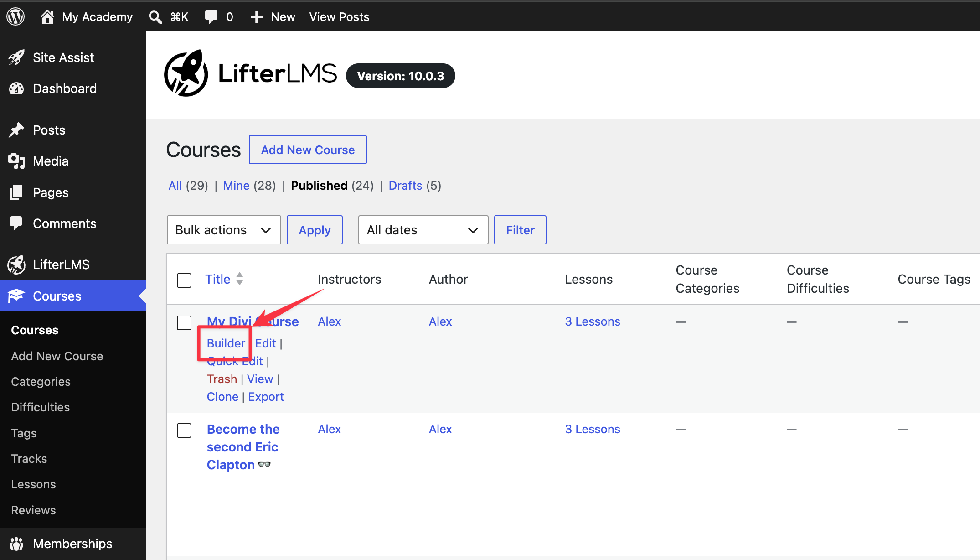Open Tracks submenu item
Viewport: 980px width, 560px height.
tap(29, 459)
